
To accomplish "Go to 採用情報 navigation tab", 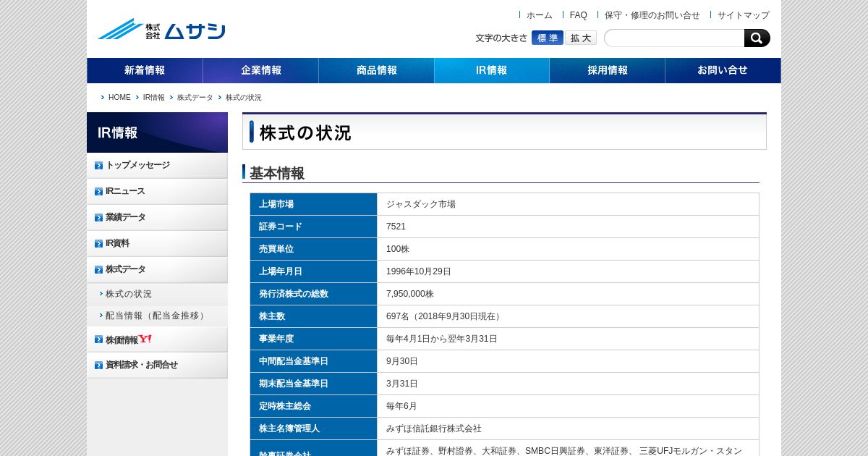I will pyautogui.click(x=607, y=70).
